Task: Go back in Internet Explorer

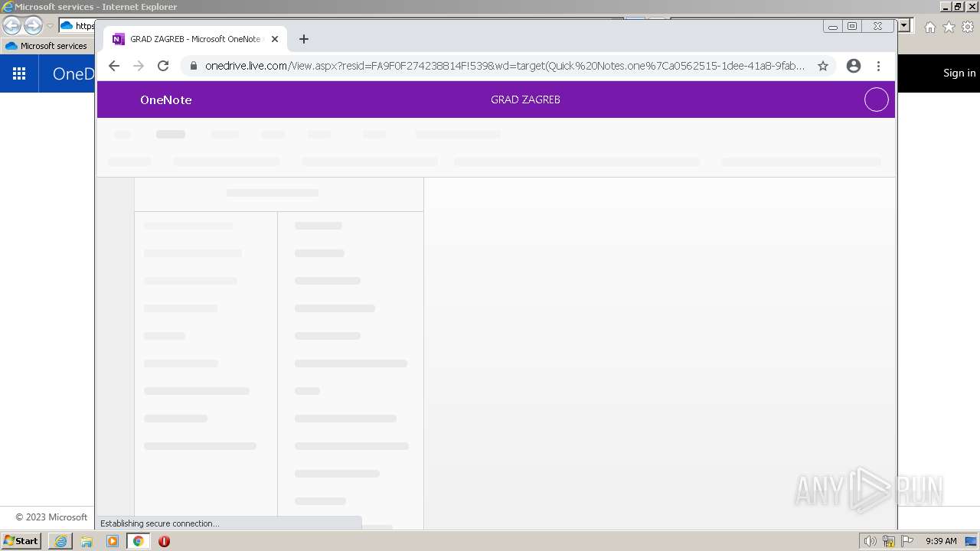Action: [x=11, y=25]
